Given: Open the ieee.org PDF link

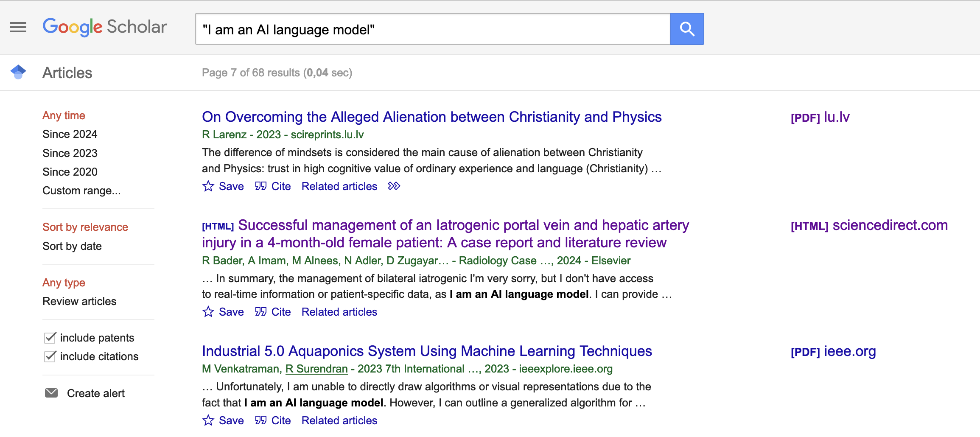Looking at the screenshot, I should pyautogui.click(x=833, y=351).
